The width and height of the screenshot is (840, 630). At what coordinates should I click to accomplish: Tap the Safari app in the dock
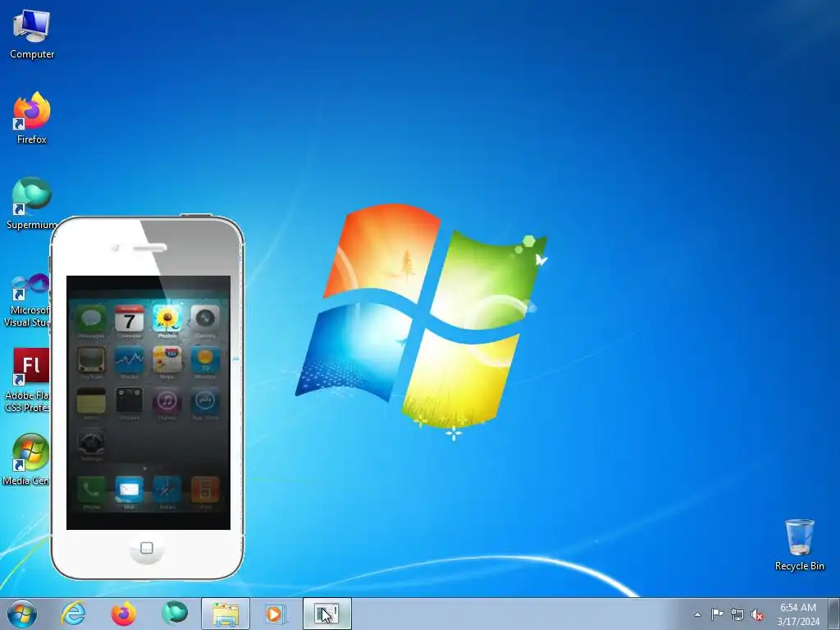point(167,489)
